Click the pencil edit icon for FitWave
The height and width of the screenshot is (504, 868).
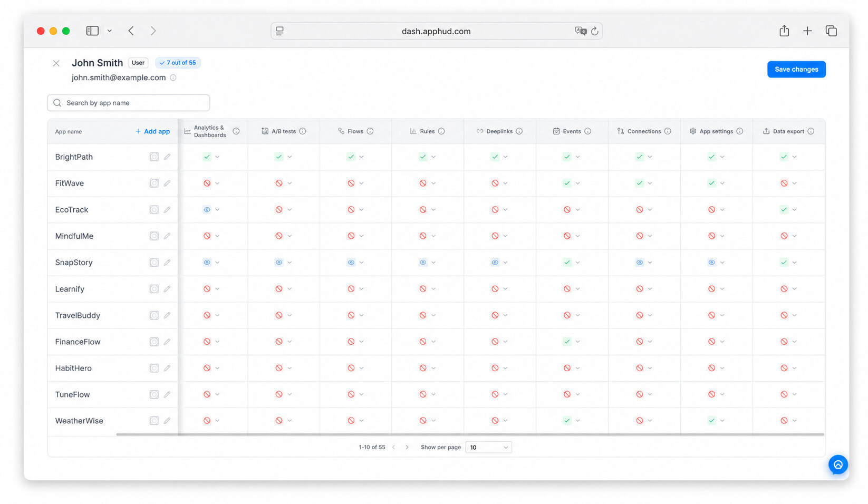(x=167, y=183)
